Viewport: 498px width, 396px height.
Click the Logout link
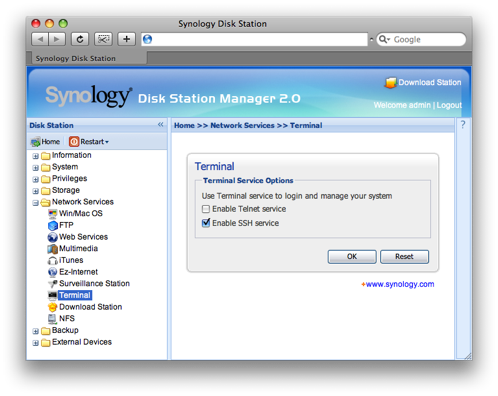tap(449, 105)
